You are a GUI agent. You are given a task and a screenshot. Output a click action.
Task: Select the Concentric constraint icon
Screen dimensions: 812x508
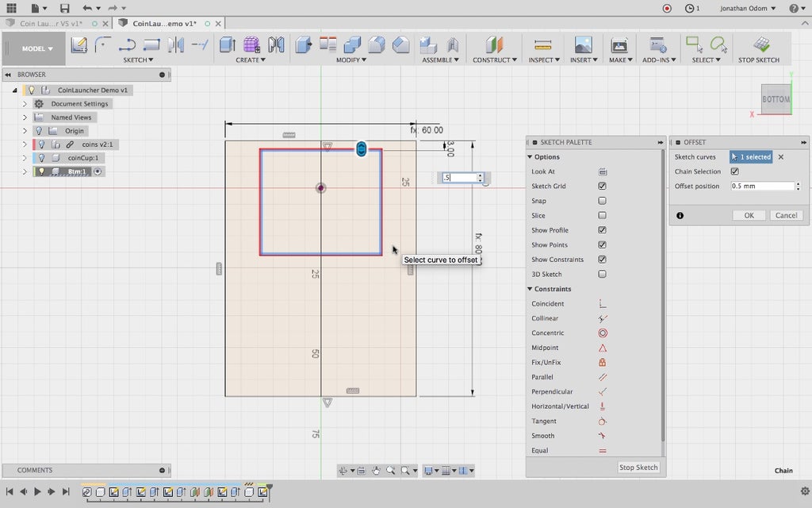[602, 333]
